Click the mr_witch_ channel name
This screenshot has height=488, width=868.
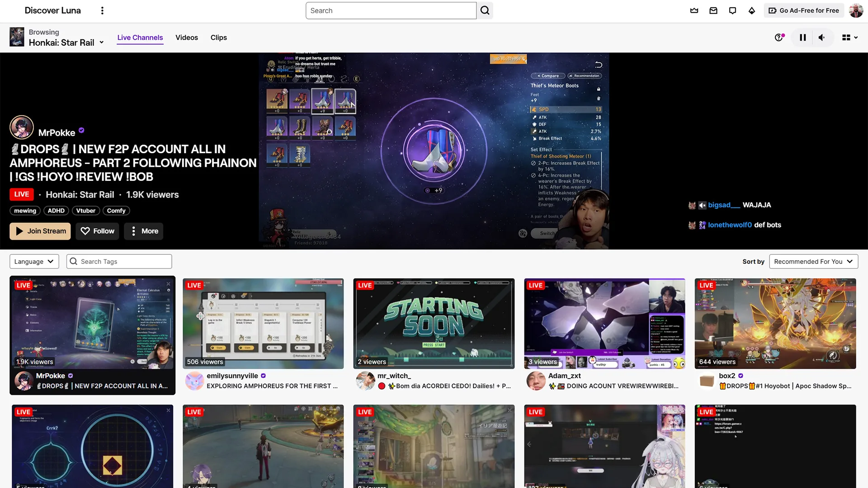(394, 376)
